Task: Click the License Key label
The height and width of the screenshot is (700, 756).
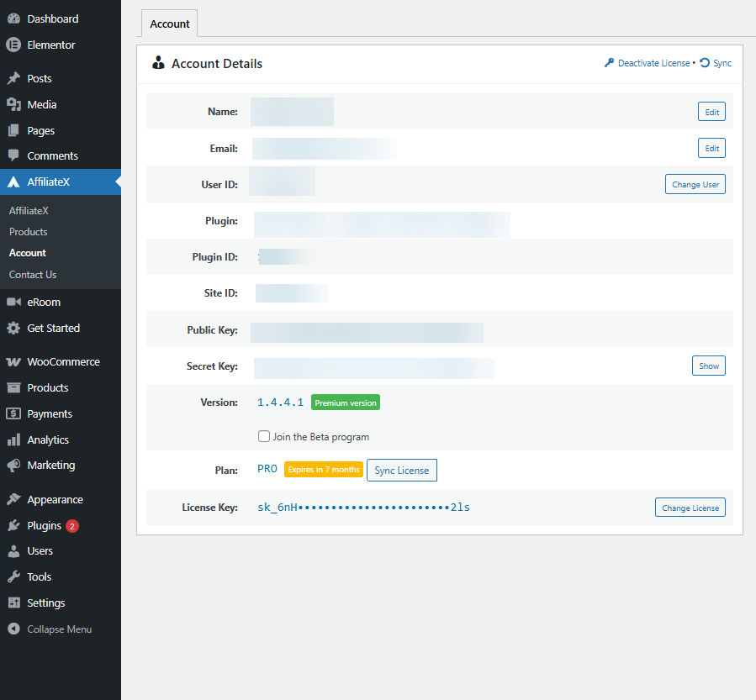Action: (209, 508)
